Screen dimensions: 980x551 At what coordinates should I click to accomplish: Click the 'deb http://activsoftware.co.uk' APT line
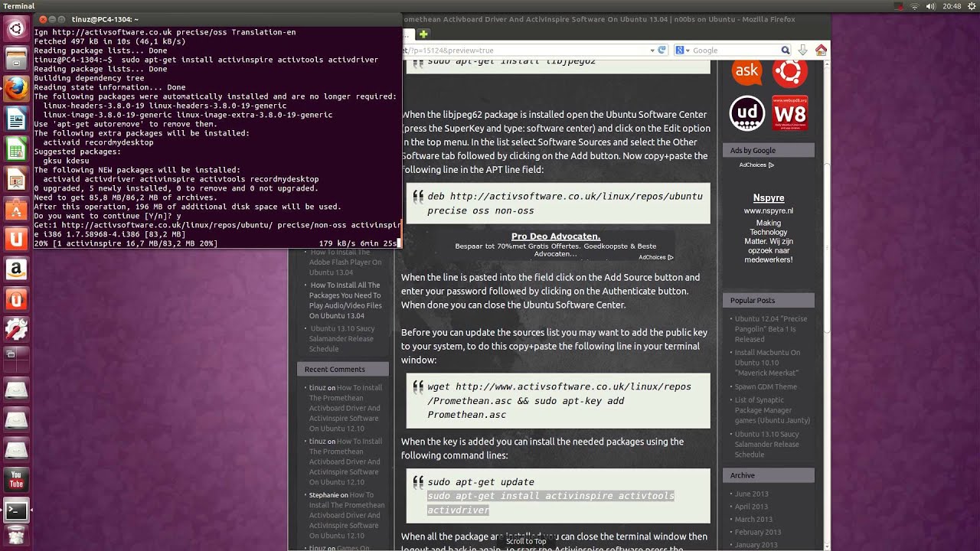pyautogui.click(x=564, y=203)
